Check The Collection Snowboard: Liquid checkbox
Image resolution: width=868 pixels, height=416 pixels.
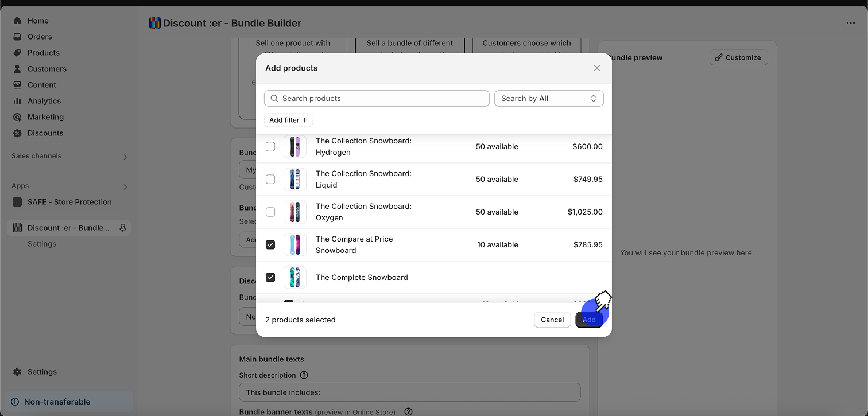270,180
